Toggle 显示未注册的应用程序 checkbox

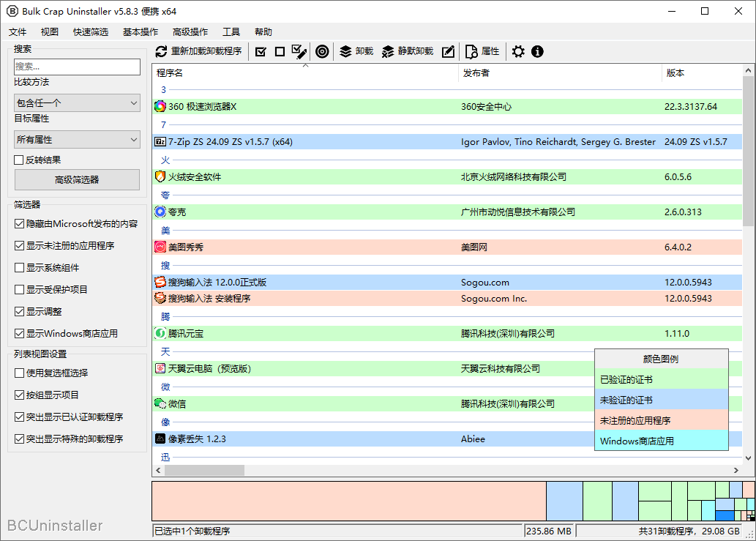click(19, 246)
